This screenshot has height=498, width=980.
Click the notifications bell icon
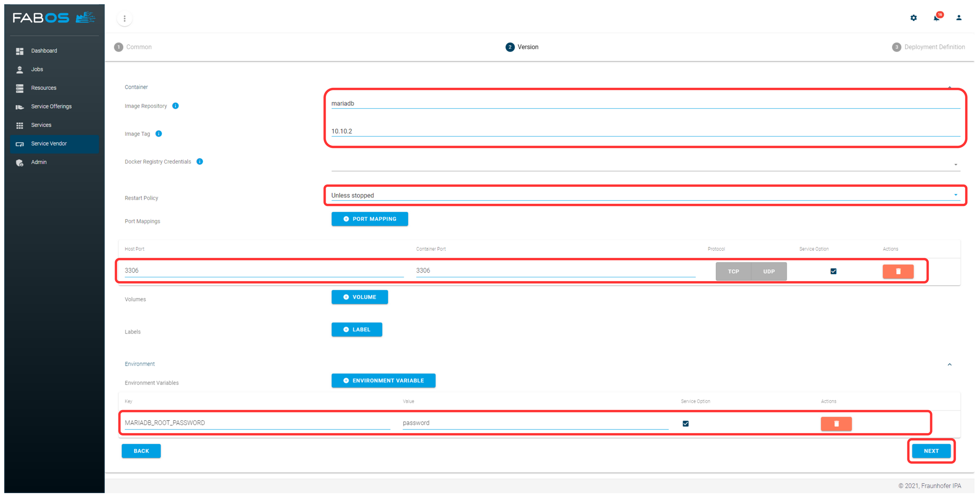click(x=937, y=17)
